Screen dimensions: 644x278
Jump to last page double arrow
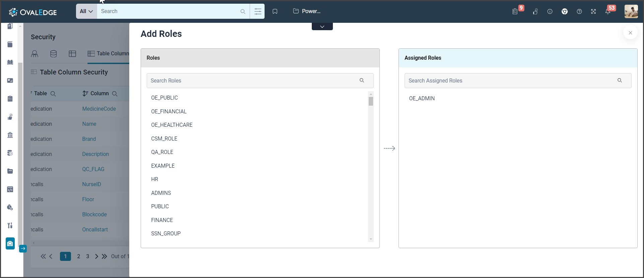(x=104, y=256)
